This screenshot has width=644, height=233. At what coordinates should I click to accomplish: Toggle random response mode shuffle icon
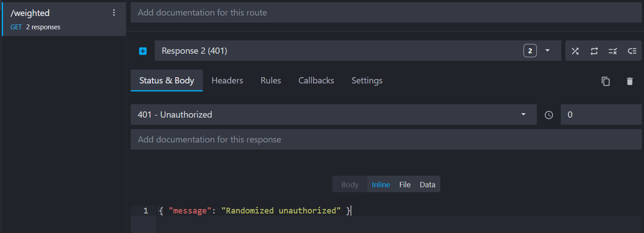tap(575, 51)
